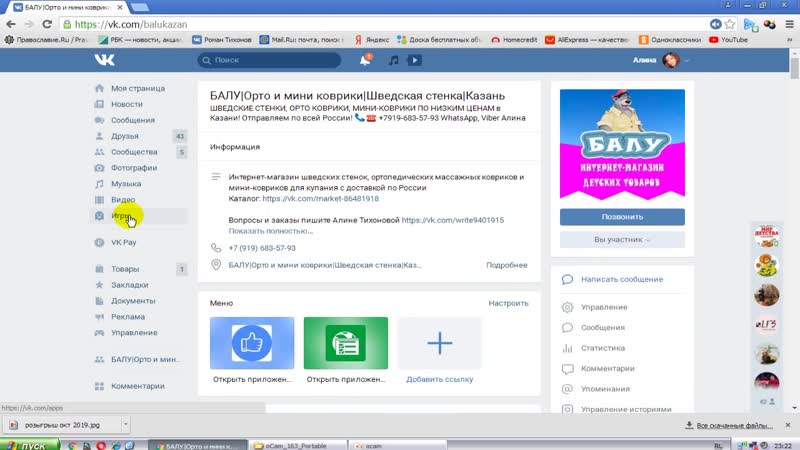800x450 pixels.
Task: Open the Chrome menu icon
Action: 789,24
